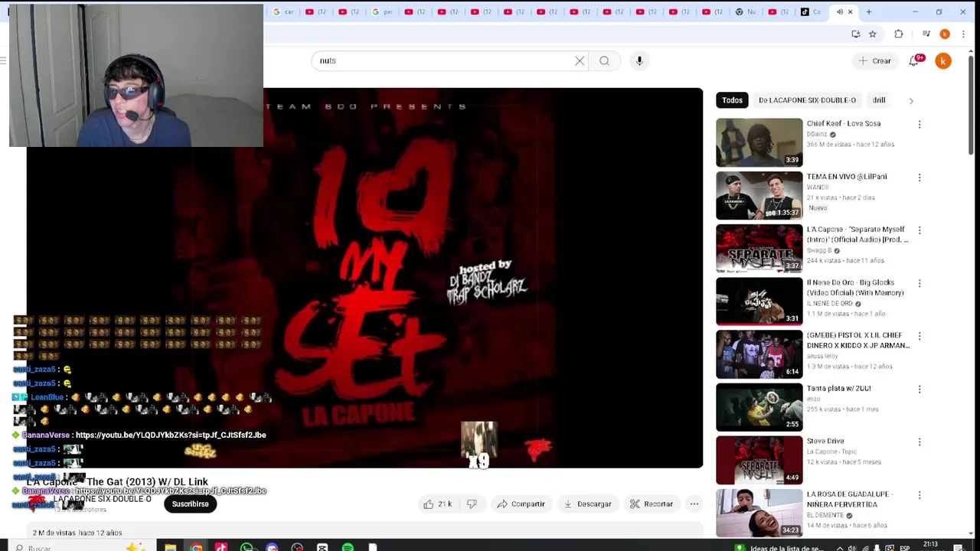Image resolution: width=980 pixels, height=551 pixels.
Task: Open options for GMEBE PISTOL video
Action: click(920, 336)
